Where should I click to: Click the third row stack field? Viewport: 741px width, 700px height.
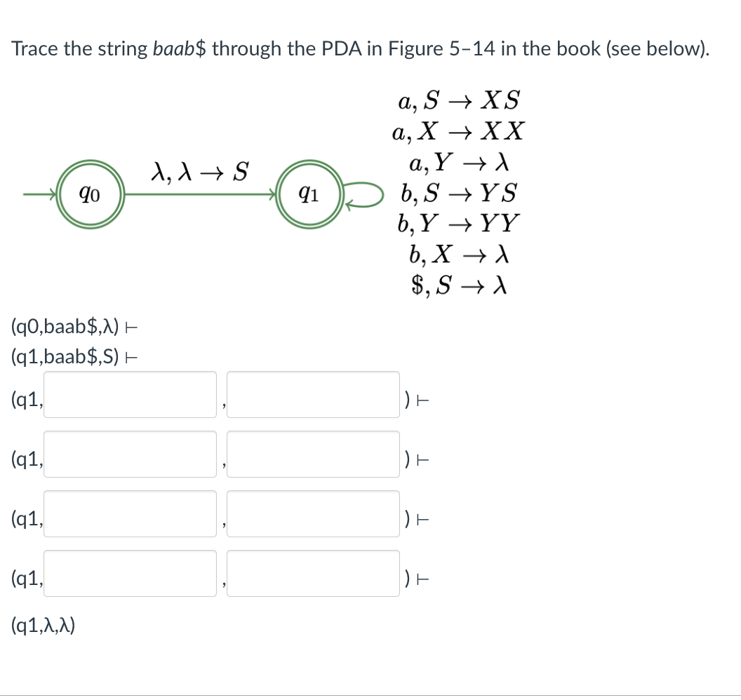(313, 514)
